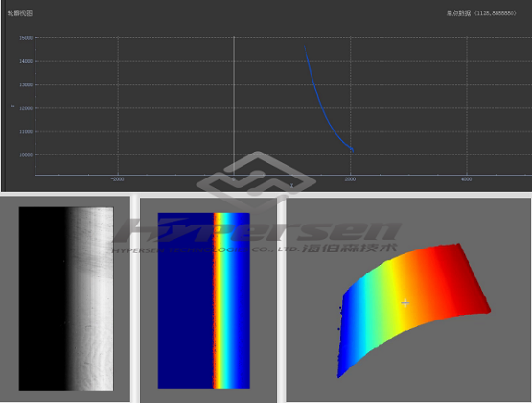532x403 pixels.
Task: Click the Hypersen logo emblem watermark
Action: (256, 180)
